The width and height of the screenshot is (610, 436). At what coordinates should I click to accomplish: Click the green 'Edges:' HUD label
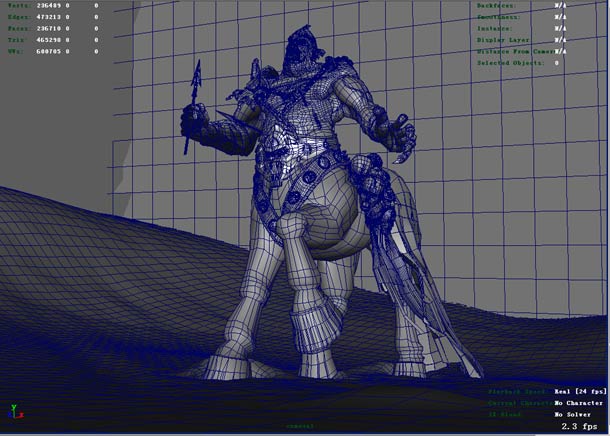18,17
